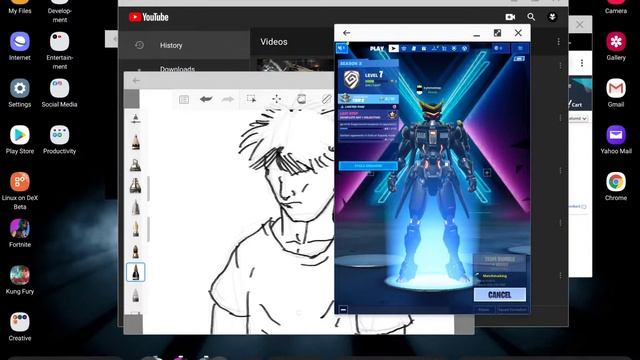
Task: Open the YouTube account avatar
Action: coord(552,17)
